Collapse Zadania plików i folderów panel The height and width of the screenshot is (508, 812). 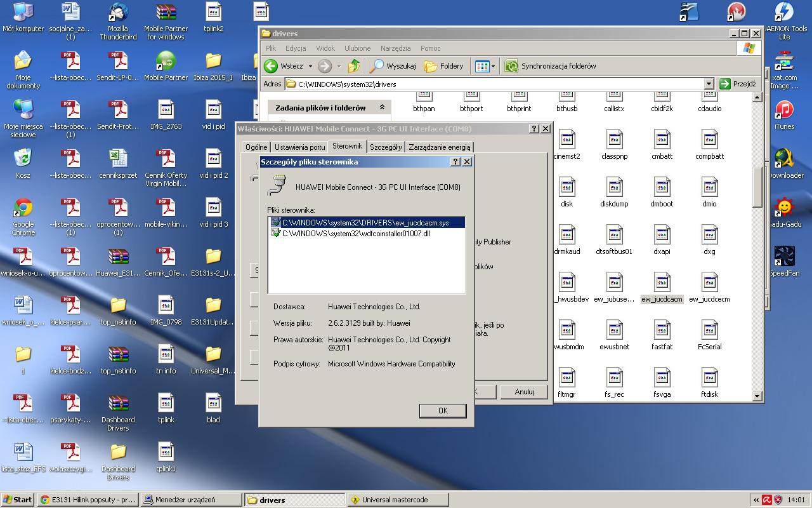click(x=382, y=108)
